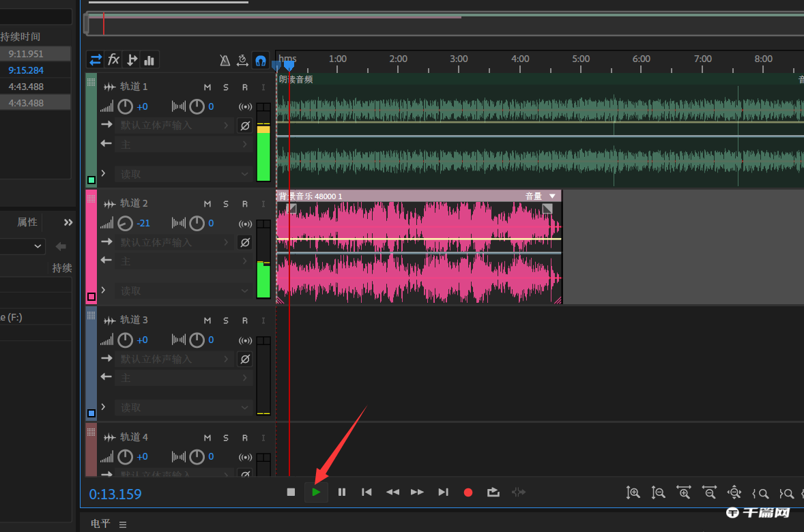Click the horizontal zoom out icon
Viewport: 804px width, 532px height.
[709, 492]
